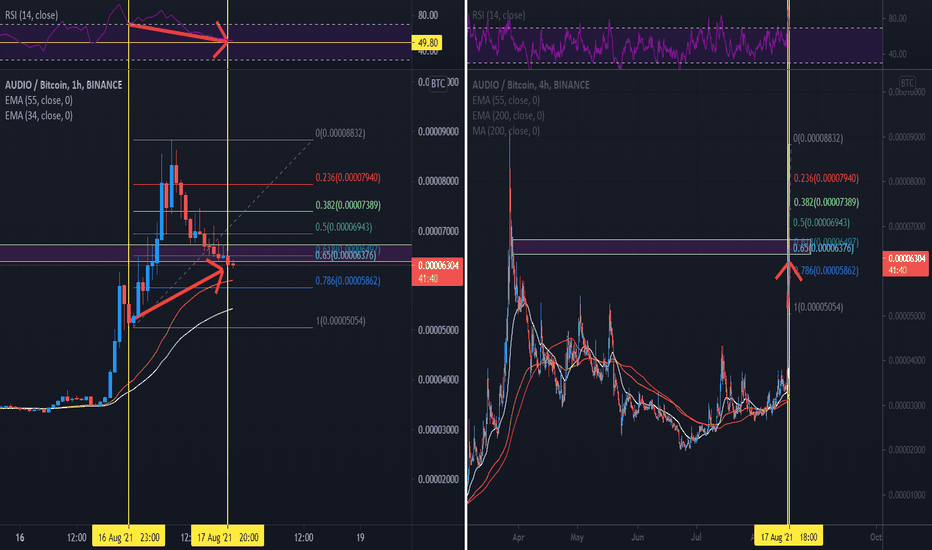Select the AUDIO / Bitcoin, 4h, BINANCE title
932x550 pixels.
tap(531, 85)
